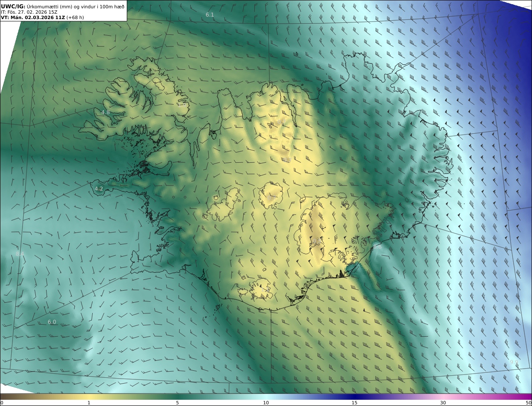Click the '1' tick on color scale
The width and height of the screenshot is (532, 406).
coord(89,403)
